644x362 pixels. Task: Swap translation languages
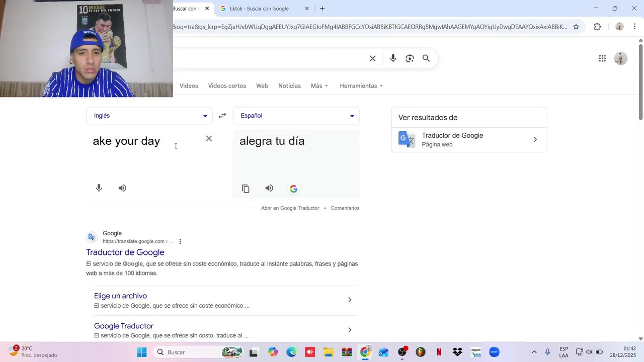point(222,116)
